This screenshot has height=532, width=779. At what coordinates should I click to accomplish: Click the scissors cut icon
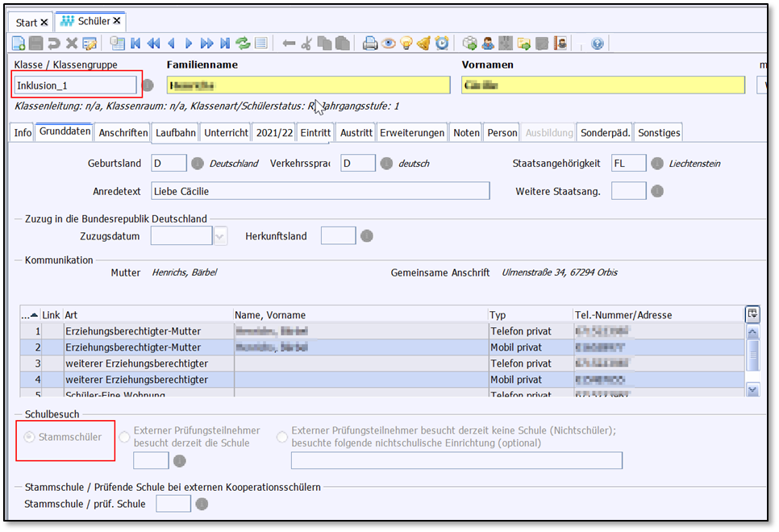point(306,44)
